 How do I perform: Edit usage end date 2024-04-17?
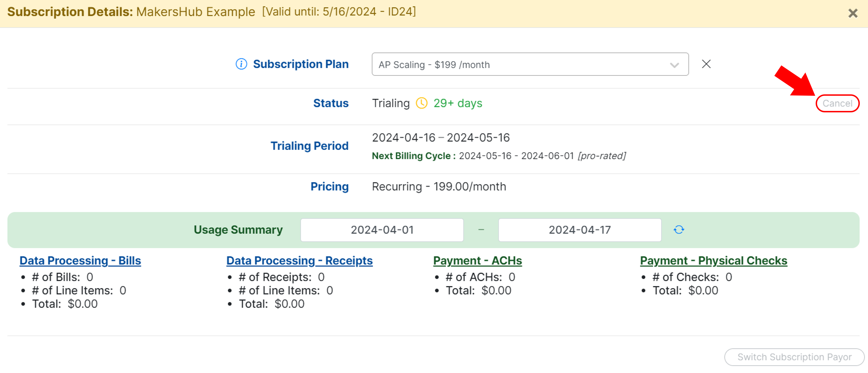580,230
